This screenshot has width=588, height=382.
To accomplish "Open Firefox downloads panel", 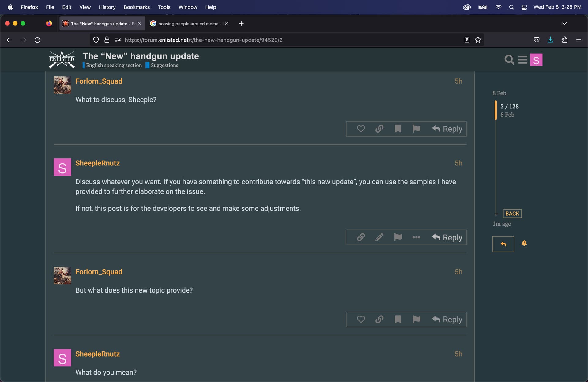I will point(550,40).
